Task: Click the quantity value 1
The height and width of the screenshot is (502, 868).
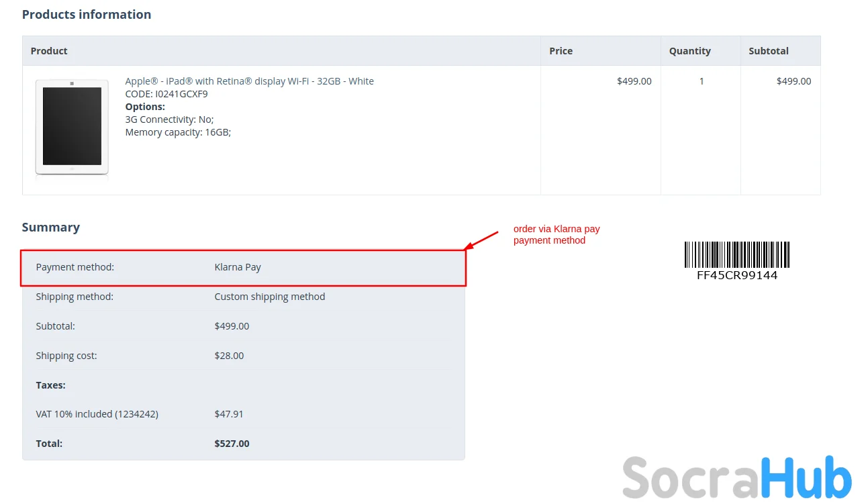Action: coord(702,81)
